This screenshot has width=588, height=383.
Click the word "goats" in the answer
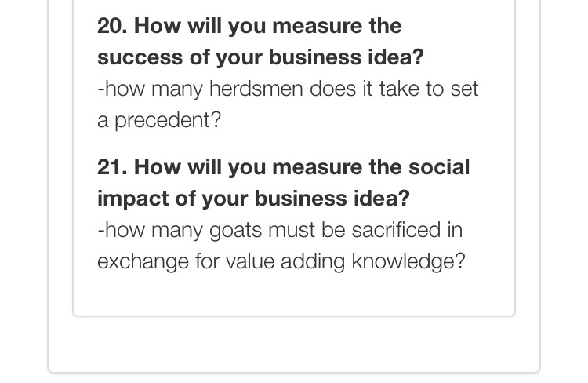click(x=236, y=230)
